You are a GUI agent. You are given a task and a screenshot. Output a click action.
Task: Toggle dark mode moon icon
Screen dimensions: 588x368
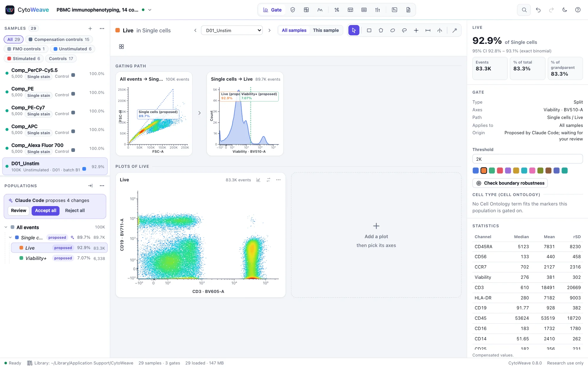tap(564, 10)
